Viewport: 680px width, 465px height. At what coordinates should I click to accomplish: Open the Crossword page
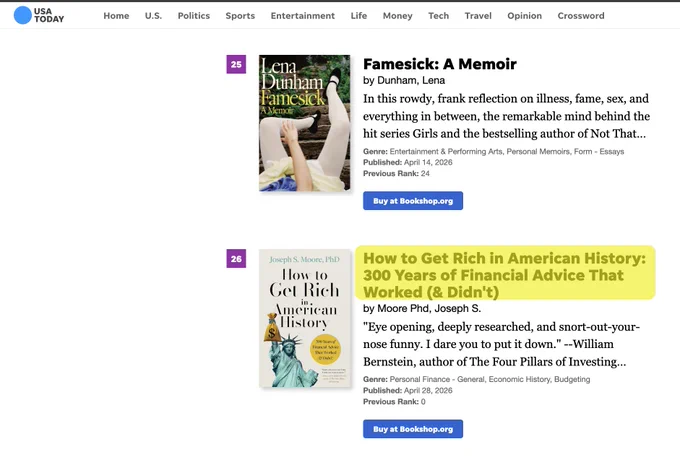point(581,16)
